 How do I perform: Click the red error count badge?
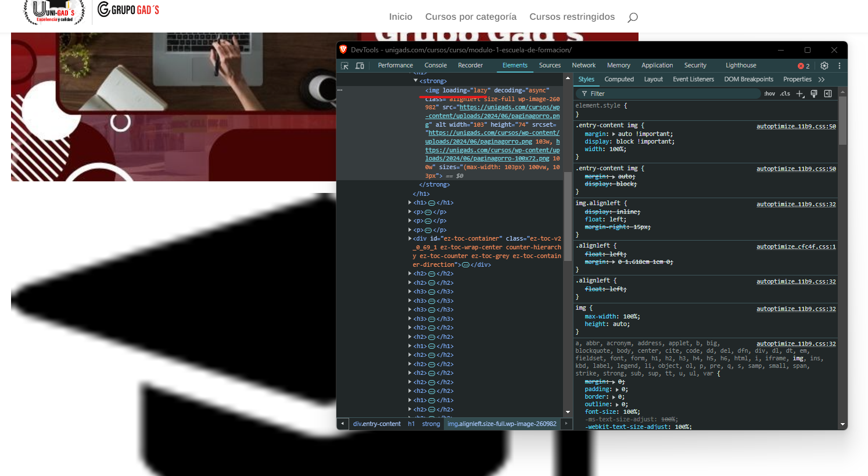pyautogui.click(x=804, y=66)
